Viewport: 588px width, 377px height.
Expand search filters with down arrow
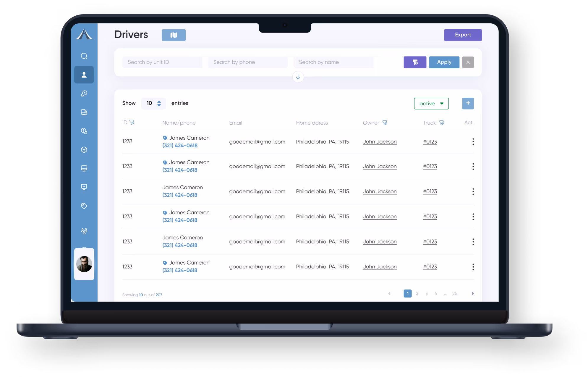coord(298,77)
